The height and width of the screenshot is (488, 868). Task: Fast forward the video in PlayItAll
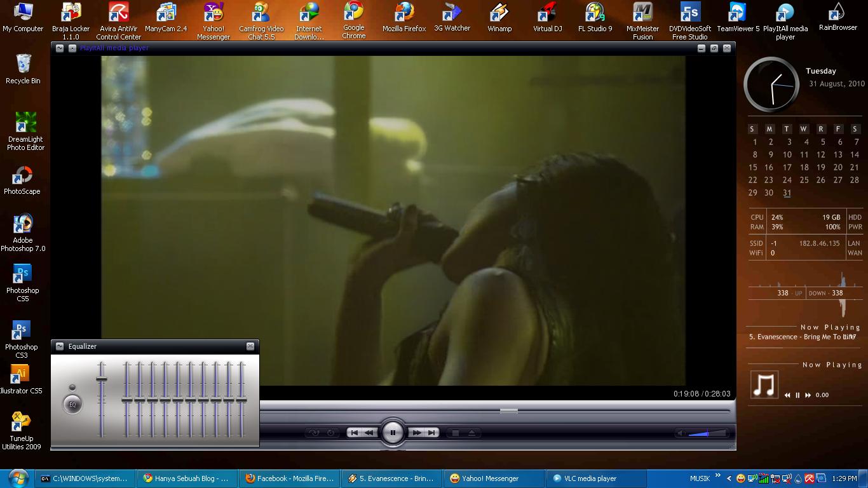[x=417, y=433]
